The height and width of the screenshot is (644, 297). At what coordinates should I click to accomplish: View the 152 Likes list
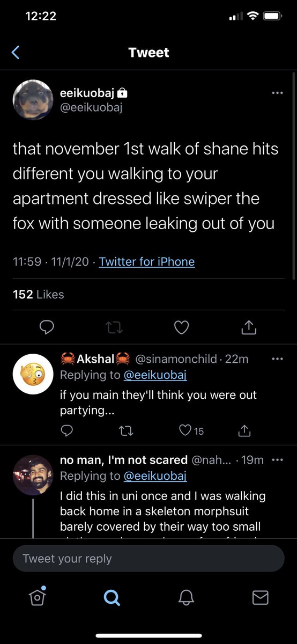(x=38, y=295)
